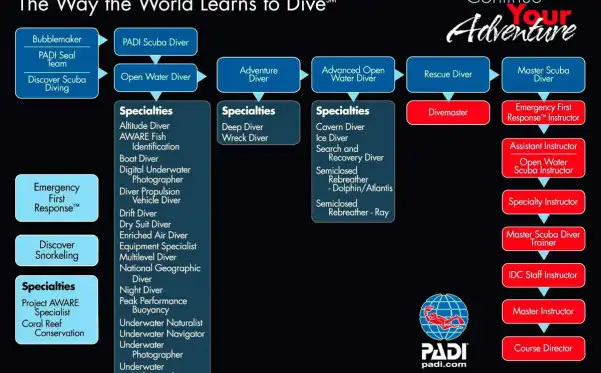
Task: Click the Advanced Open Water Diver box
Action: (x=353, y=74)
